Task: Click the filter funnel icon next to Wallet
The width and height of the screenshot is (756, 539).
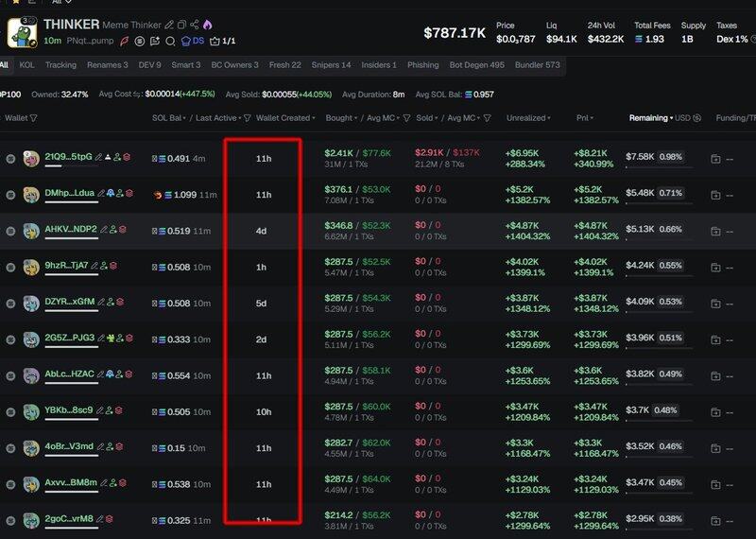Action: click(x=34, y=118)
